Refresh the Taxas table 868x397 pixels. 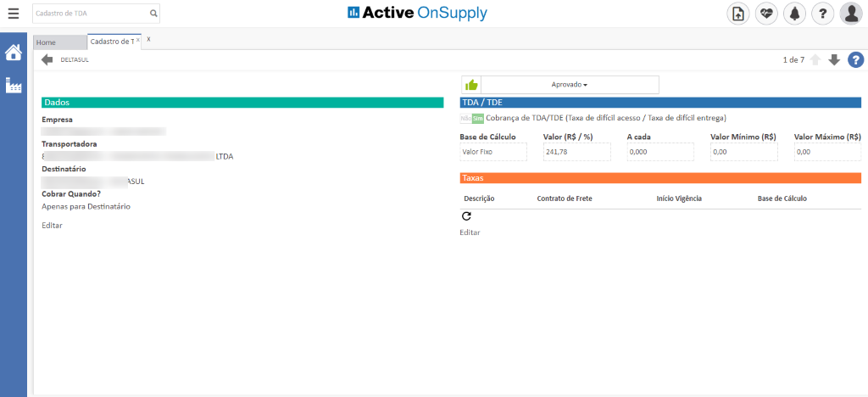tap(466, 216)
